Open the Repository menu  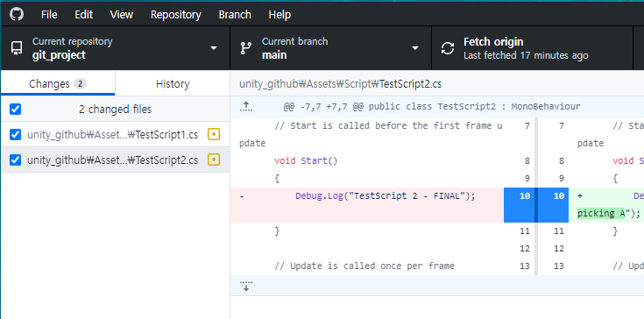(x=176, y=15)
